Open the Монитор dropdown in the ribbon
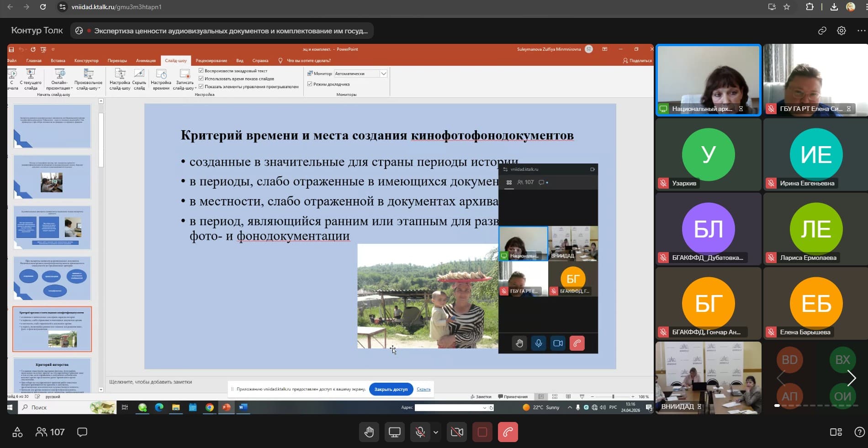Viewport: 868px width, 448px height. coord(383,74)
